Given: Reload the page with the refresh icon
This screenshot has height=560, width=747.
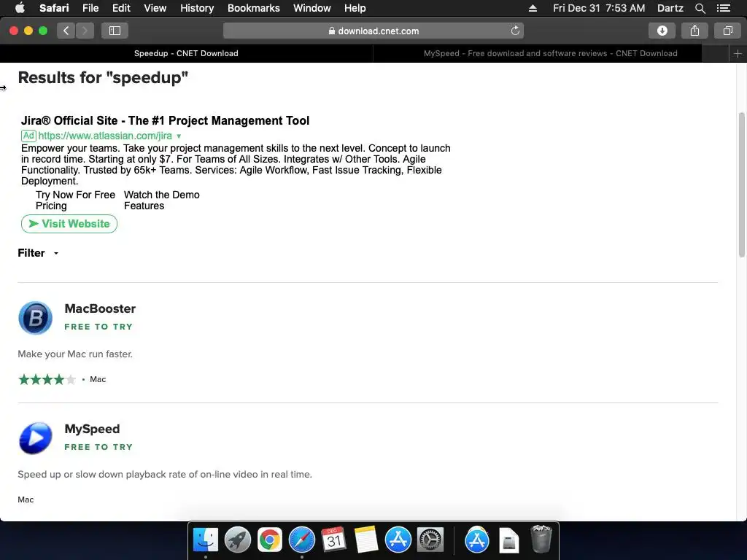Looking at the screenshot, I should point(515,31).
